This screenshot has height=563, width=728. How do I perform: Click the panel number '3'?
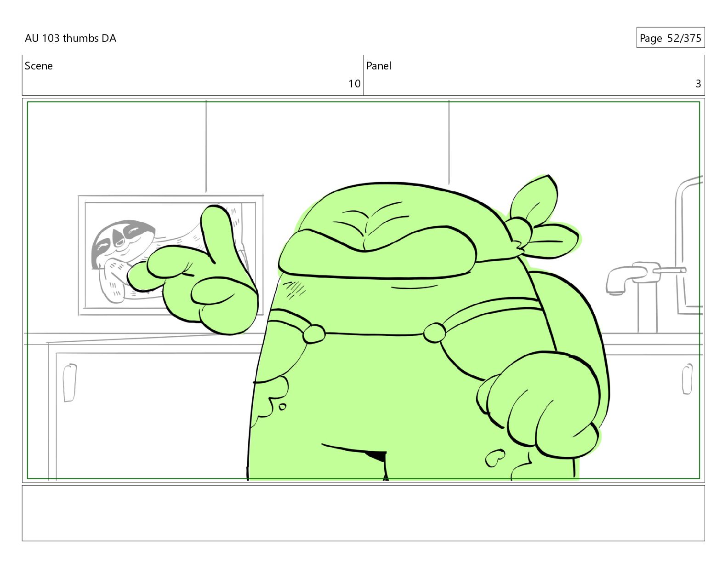698,84
